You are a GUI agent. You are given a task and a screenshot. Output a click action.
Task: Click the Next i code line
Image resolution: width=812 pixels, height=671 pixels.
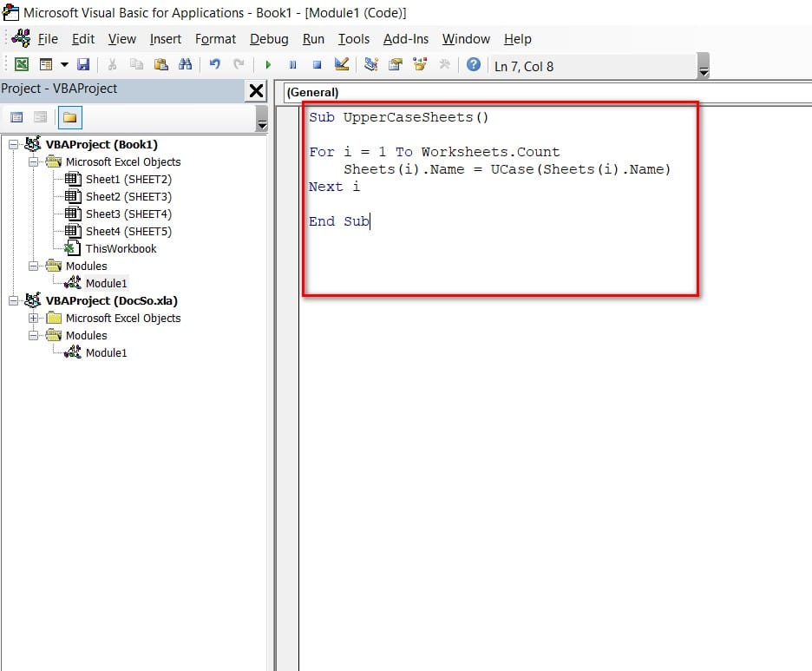coord(334,187)
